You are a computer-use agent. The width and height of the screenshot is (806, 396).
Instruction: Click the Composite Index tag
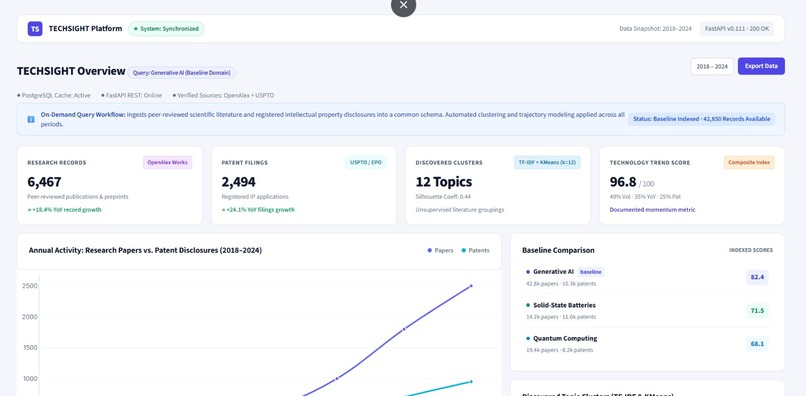(749, 163)
